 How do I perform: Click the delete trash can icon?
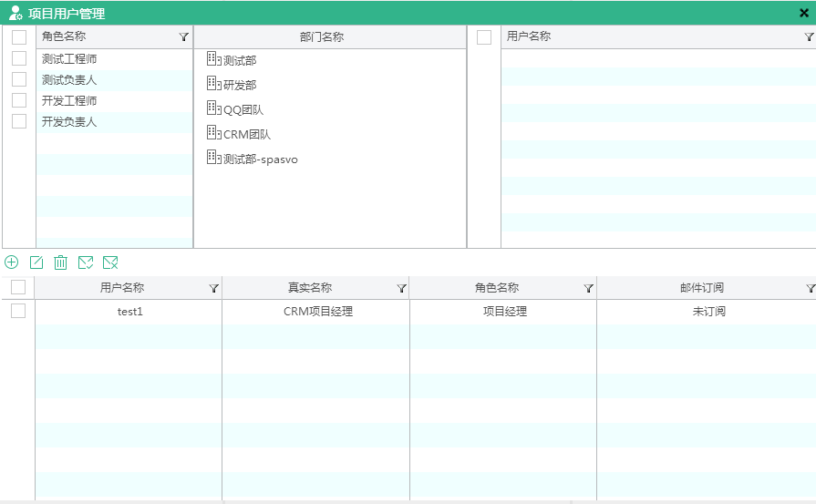point(60,262)
